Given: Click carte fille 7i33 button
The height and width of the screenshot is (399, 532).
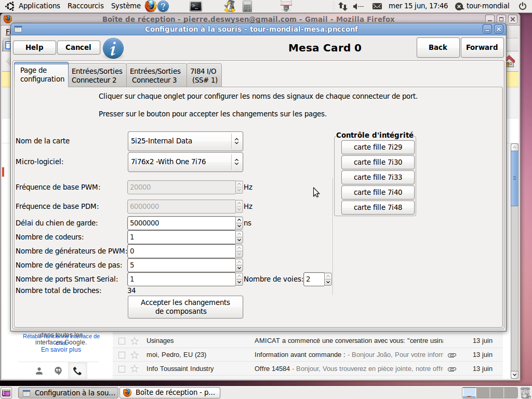Looking at the screenshot, I should (x=378, y=177).
